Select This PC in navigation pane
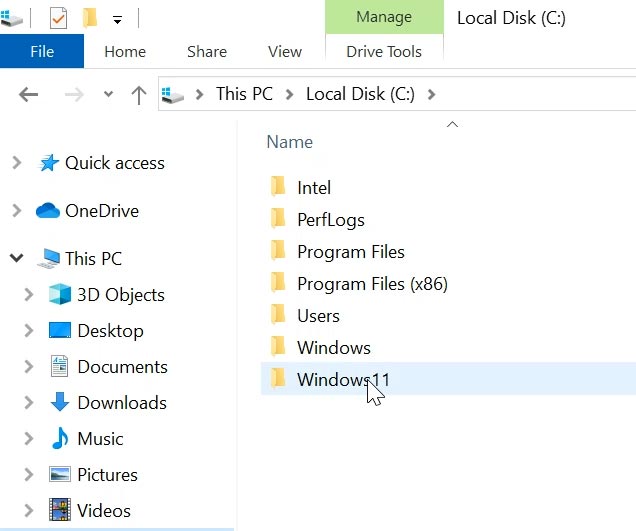This screenshot has width=636, height=531. [x=93, y=259]
